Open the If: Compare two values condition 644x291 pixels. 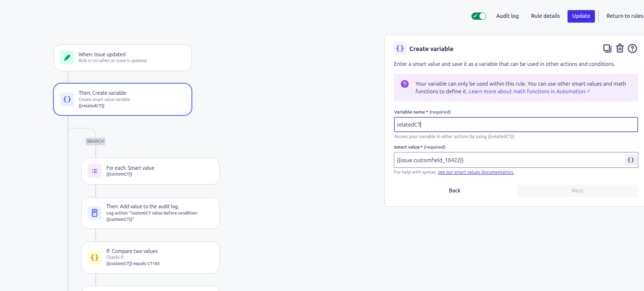151,257
